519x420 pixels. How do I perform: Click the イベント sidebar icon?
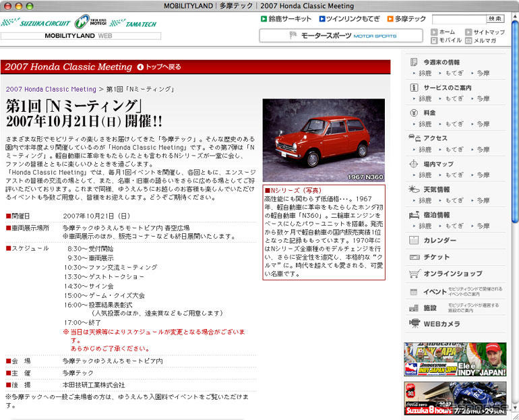(x=414, y=292)
